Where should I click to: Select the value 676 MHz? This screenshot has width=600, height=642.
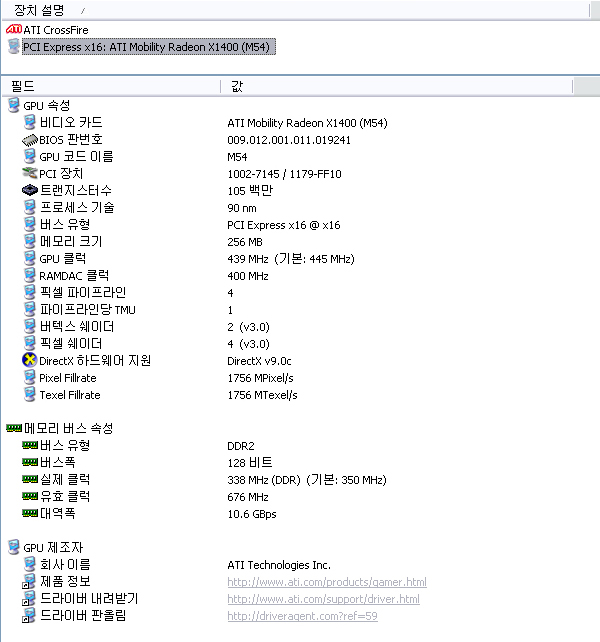(248, 497)
